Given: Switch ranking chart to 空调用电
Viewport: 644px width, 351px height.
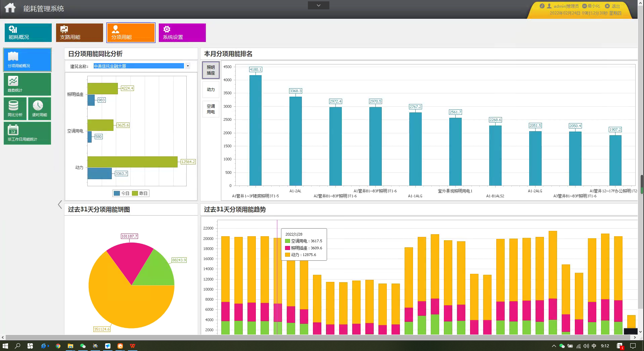Looking at the screenshot, I should click(211, 109).
